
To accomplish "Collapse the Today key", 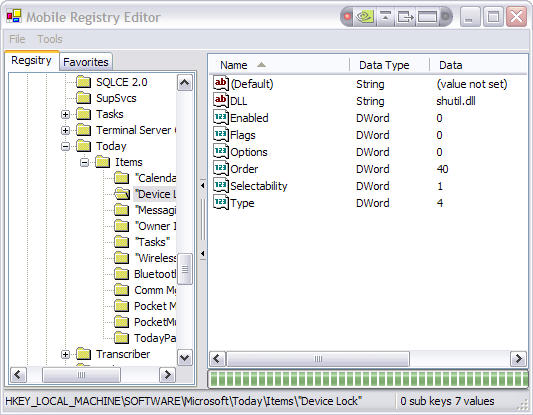I will point(65,146).
